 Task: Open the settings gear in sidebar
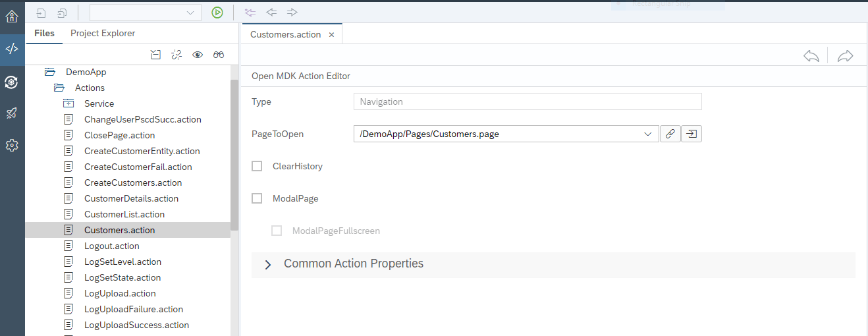[12, 146]
